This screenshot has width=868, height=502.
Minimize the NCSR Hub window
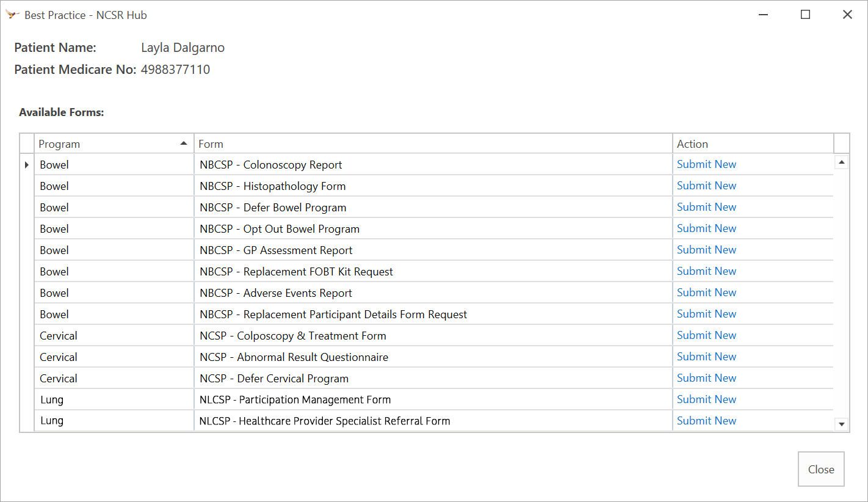[763, 15]
